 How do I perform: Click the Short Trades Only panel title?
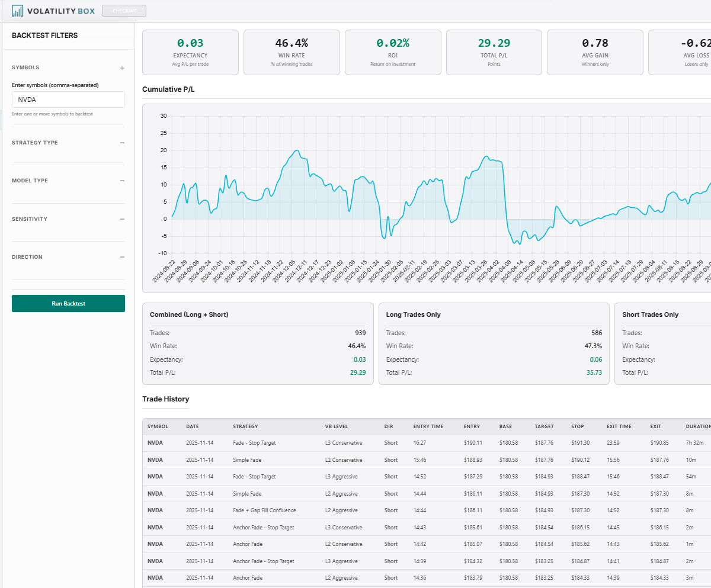tap(651, 314)
